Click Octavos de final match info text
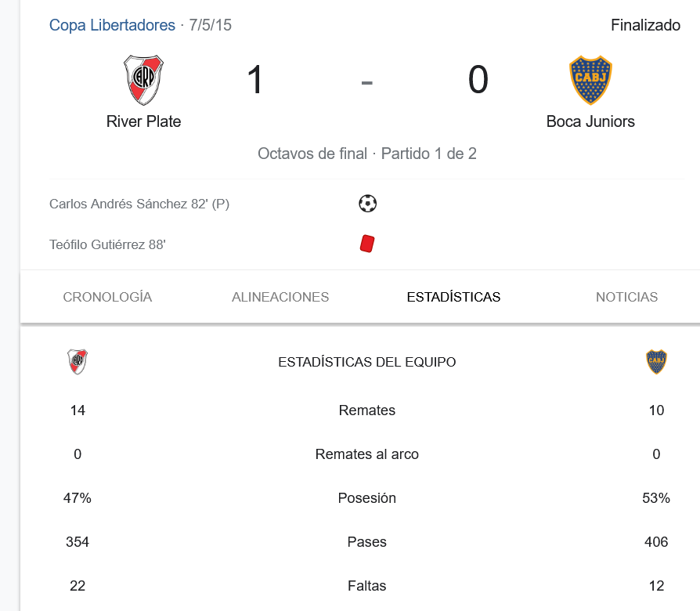The image size is (700, 611). (x=367, y=154)
